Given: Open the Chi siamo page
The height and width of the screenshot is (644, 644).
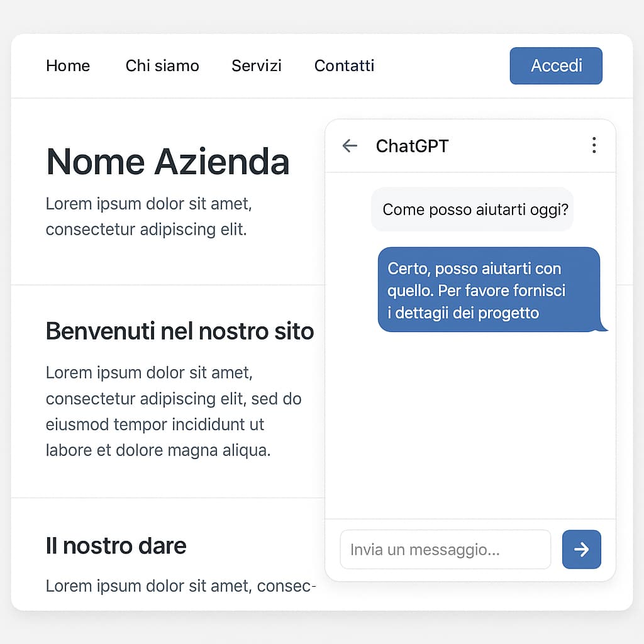Looking at the screenshot, I should coord(162,65).
